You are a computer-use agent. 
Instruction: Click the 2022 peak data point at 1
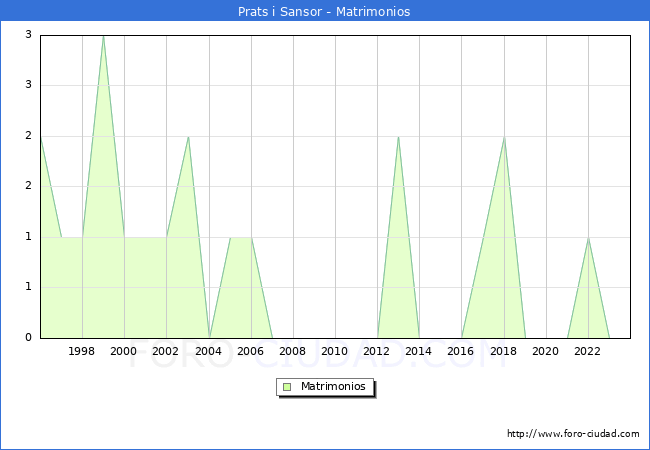588,238
